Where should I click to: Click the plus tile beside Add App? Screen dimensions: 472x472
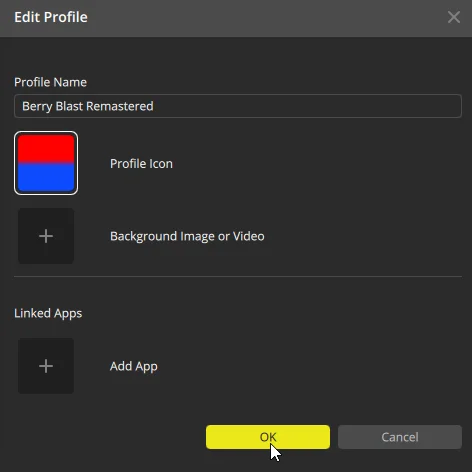(x=46, y=366)
